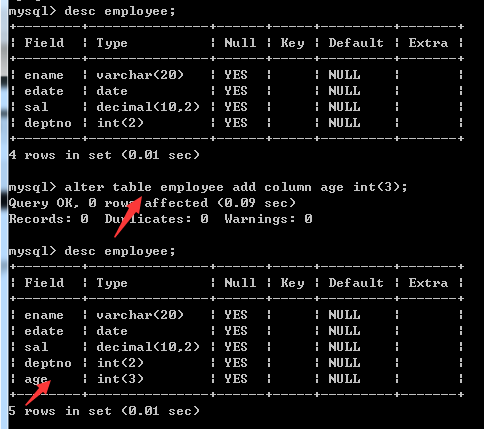The image size is (484, 429).
Task: Click the age field in second table
Action: 36,379
